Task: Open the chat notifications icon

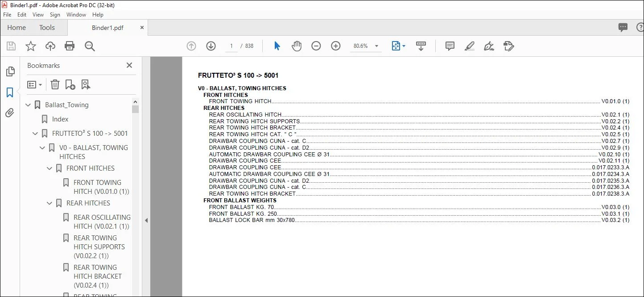Action: [x=623, y=28]
